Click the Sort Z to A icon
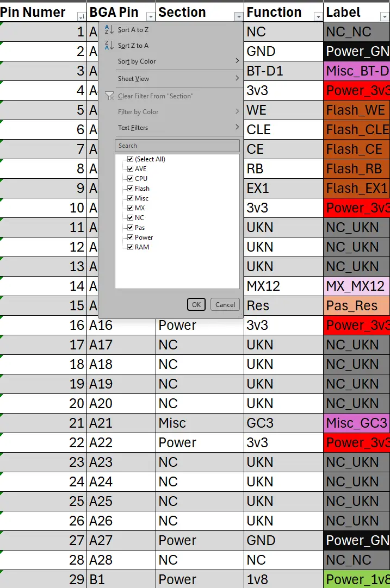 tap(109, 45)
